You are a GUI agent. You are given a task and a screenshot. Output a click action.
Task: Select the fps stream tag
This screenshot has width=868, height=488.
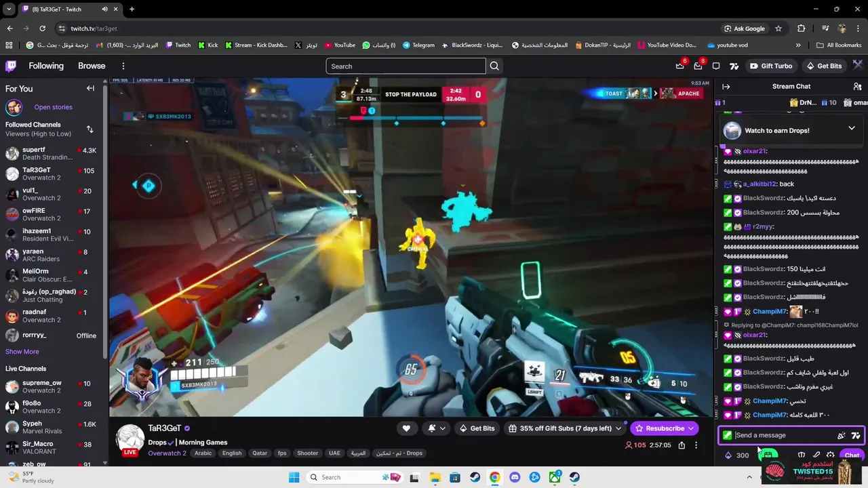point(281,453)
